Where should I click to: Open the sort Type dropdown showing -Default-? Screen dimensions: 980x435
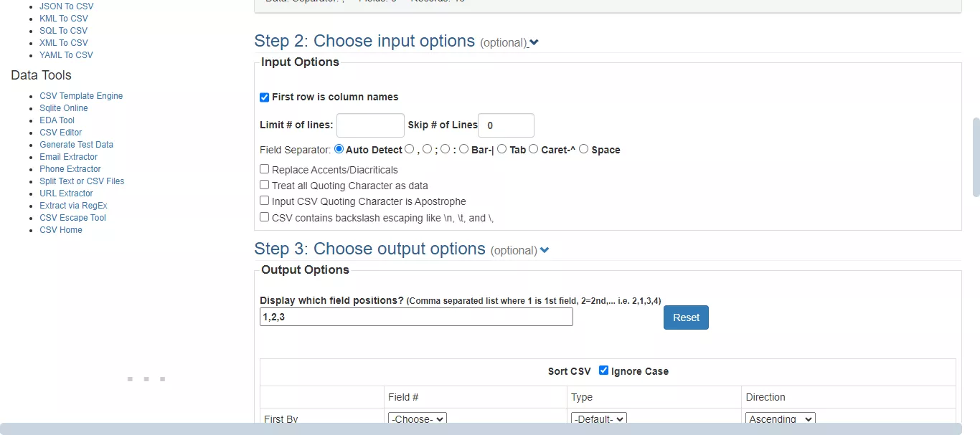coord(598,419)
